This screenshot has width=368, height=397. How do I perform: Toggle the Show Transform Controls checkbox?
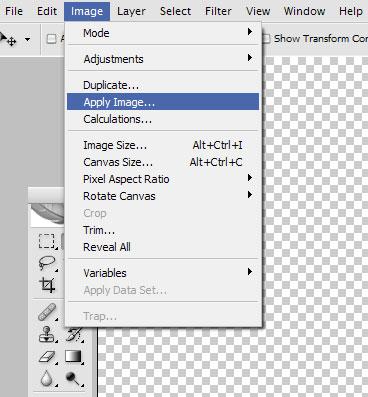click(x=266, y=39)
